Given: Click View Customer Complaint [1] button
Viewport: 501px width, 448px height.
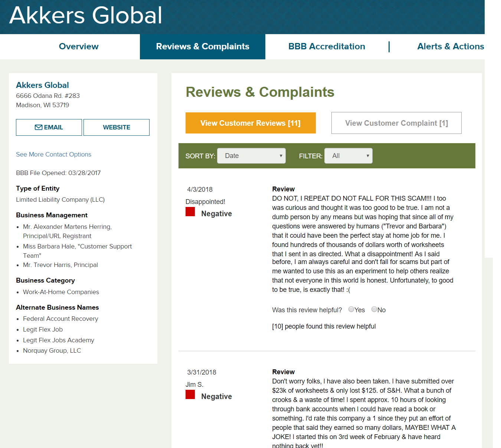Looking at the screenshot, I should 396,123.
